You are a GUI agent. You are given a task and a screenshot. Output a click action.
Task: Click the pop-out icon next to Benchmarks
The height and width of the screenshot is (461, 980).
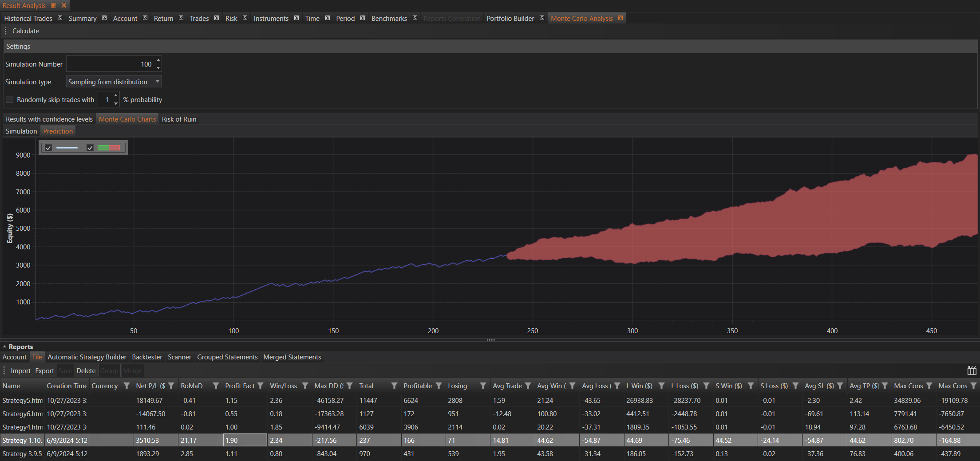pos(415,18)
